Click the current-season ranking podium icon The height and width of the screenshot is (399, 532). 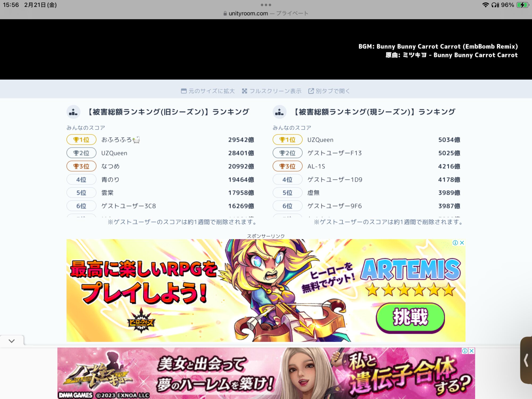click(x=279, y=112)
